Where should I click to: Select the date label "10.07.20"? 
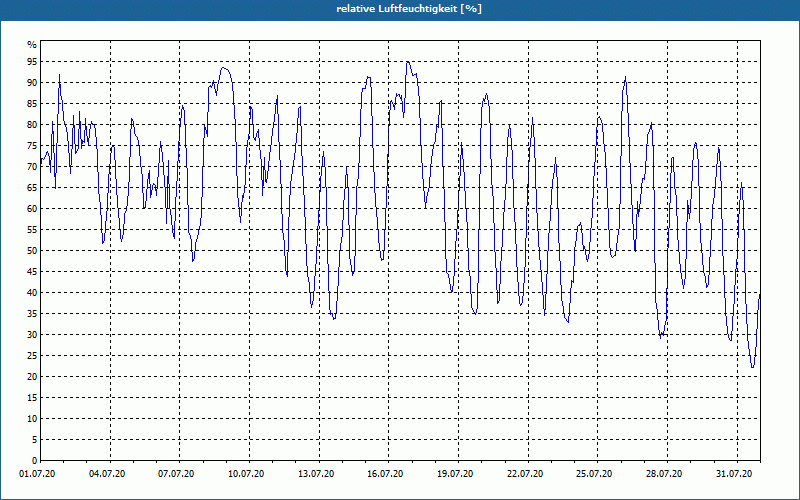point(246,474)
